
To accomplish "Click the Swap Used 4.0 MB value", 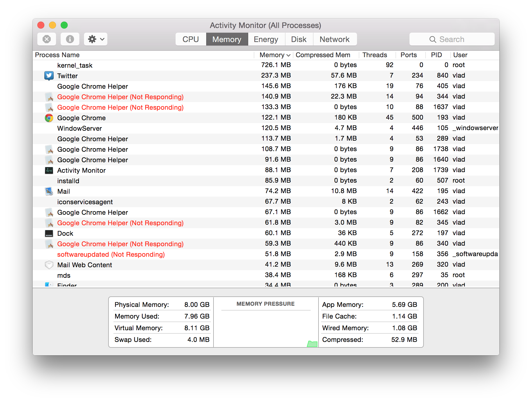I will click(x=198, y=340).
